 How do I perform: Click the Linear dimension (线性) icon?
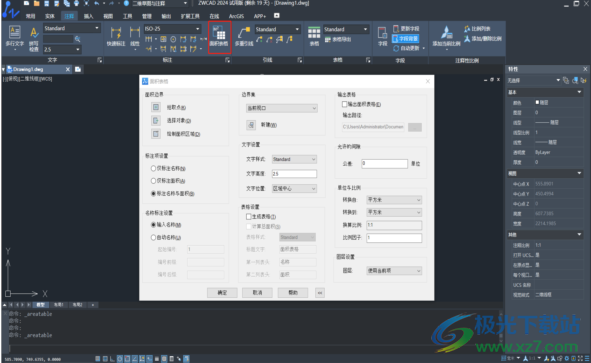pyautogui.click(x=135, y=37)
